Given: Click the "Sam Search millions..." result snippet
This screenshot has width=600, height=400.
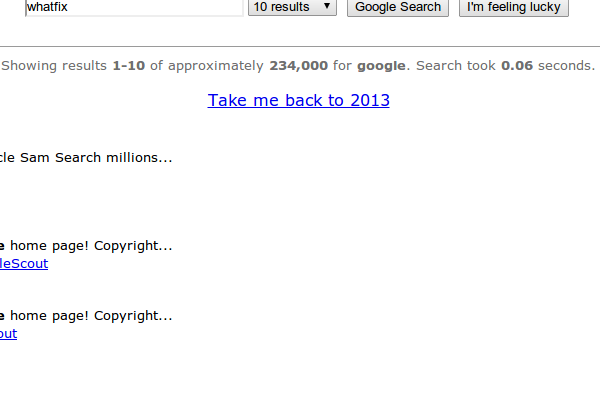Looking at the screenshot, I should pos(96,157).
